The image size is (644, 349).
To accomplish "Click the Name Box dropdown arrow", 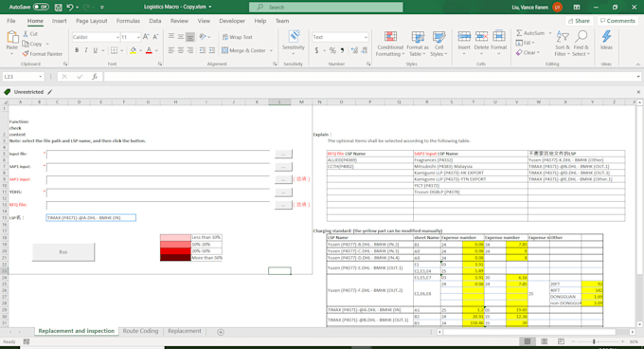I will tap(40, 77).
